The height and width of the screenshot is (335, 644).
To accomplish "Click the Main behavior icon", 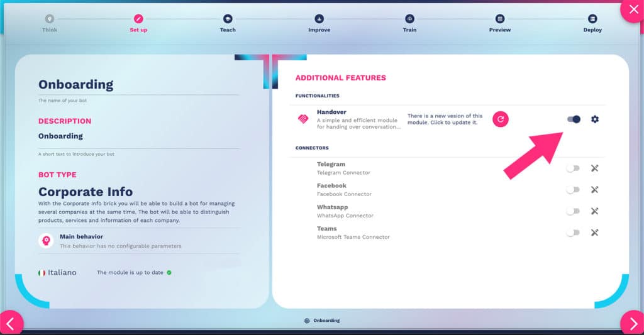I will [x=46, y=241].
